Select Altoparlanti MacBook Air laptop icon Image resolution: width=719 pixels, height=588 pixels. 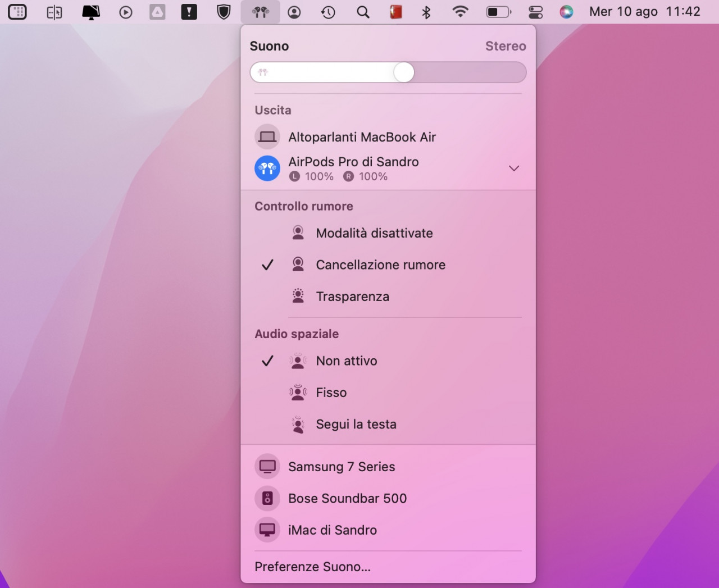click(x=267, y=137)
